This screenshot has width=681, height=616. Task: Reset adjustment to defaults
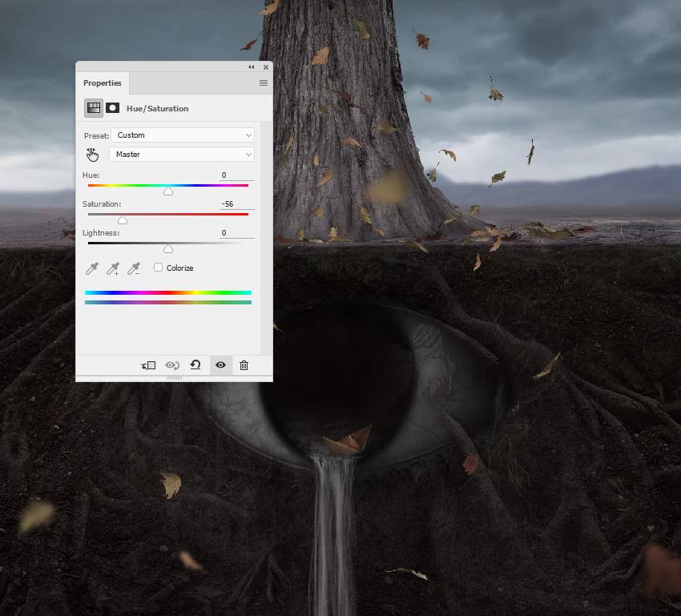[x=195, y=365]
